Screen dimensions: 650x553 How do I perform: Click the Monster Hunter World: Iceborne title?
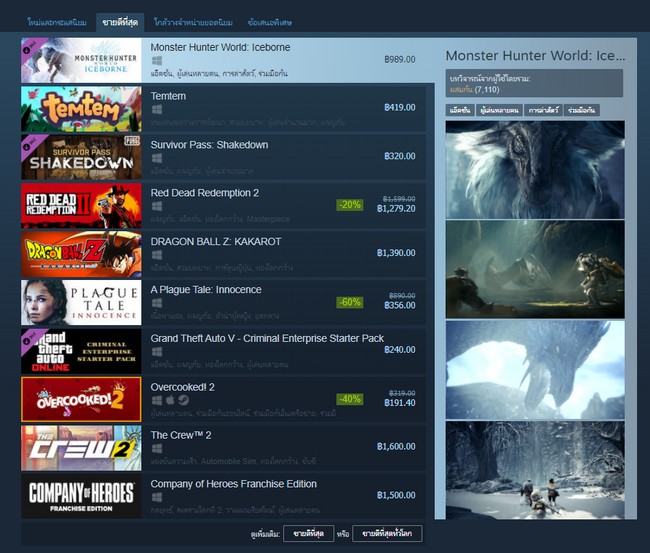pyautogui.click(x=220, y=47)
